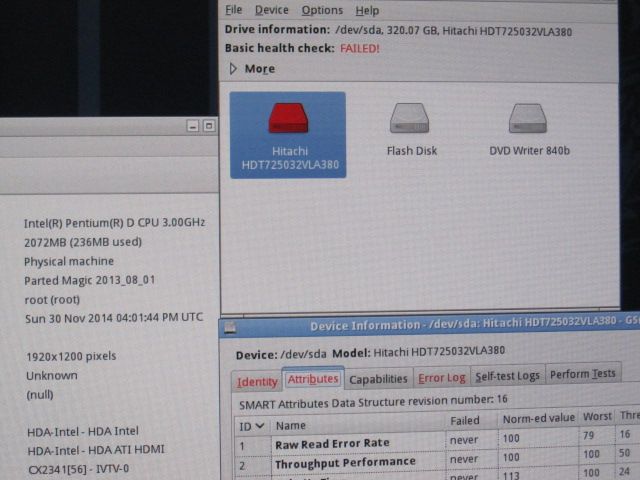Switch to the Self-test Logs tab
The height and width of the screenshot is (480, 640).
click(507, 376)
